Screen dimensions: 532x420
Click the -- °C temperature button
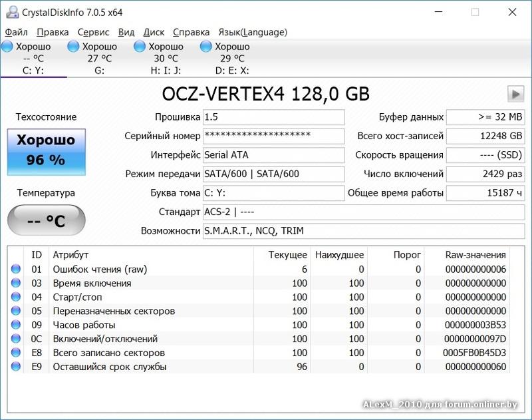click(x=47, y=220)
